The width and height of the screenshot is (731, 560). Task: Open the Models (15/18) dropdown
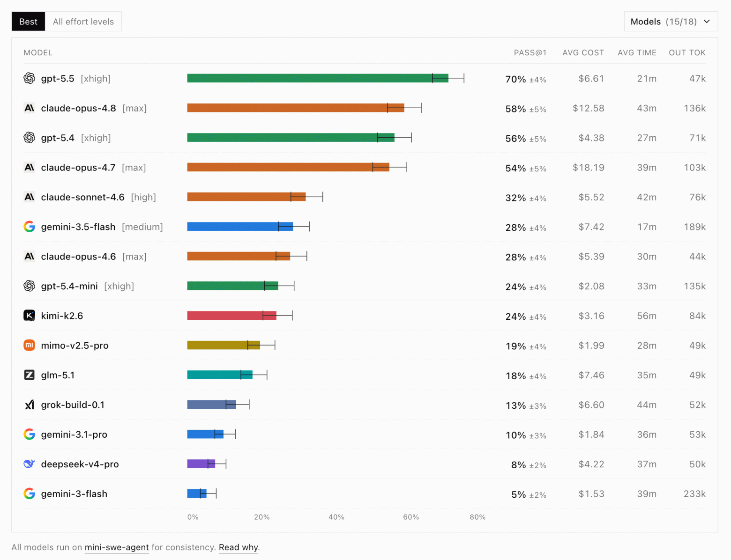[x=671, y=22]
